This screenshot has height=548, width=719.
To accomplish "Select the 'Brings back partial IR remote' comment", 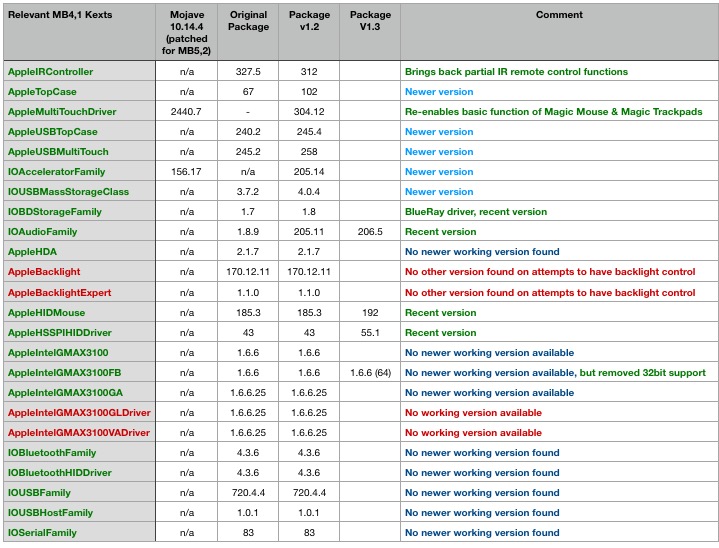I will (x=516, y=72).
